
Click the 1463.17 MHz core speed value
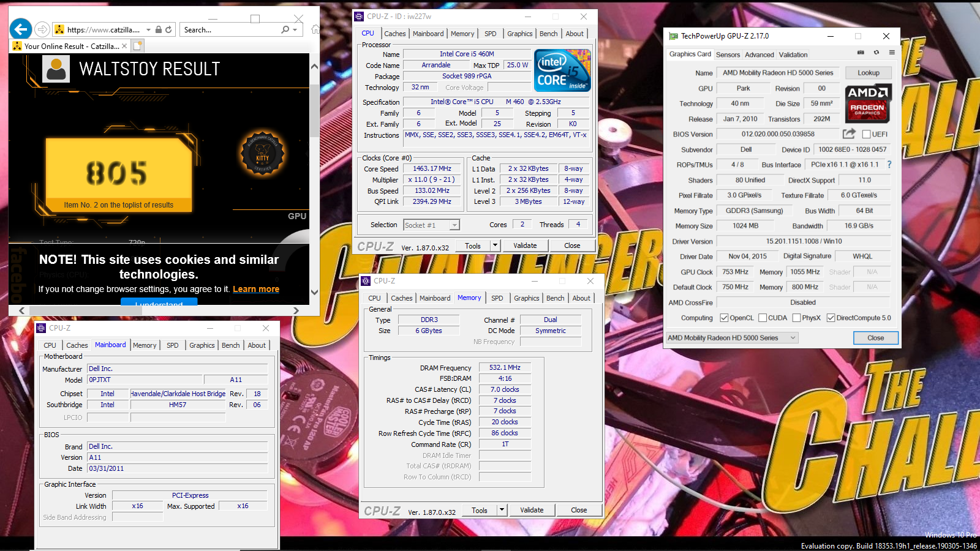coord(432,168)
